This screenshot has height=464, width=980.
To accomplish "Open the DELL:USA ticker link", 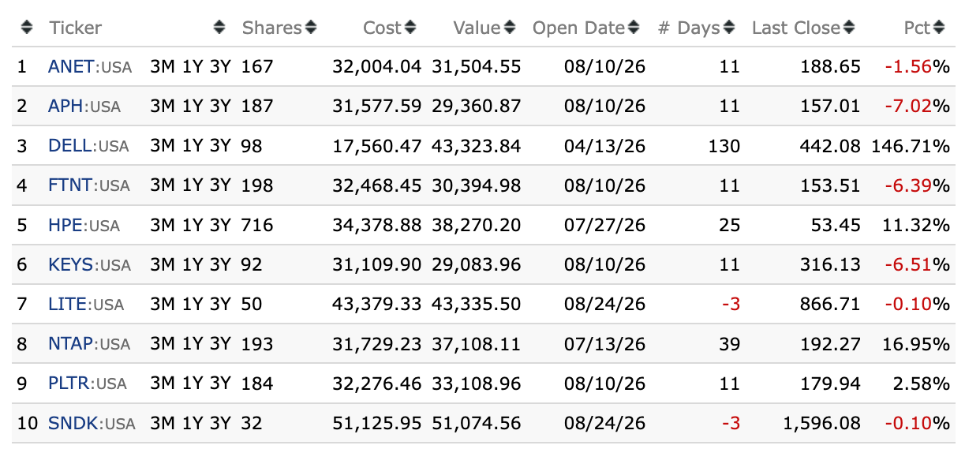I will (88, 146).
